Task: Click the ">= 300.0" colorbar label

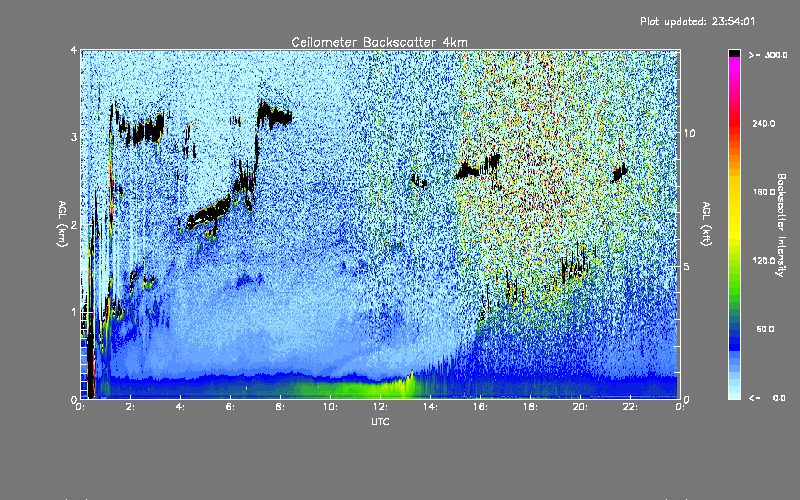Action: click(x=768, y=55)
